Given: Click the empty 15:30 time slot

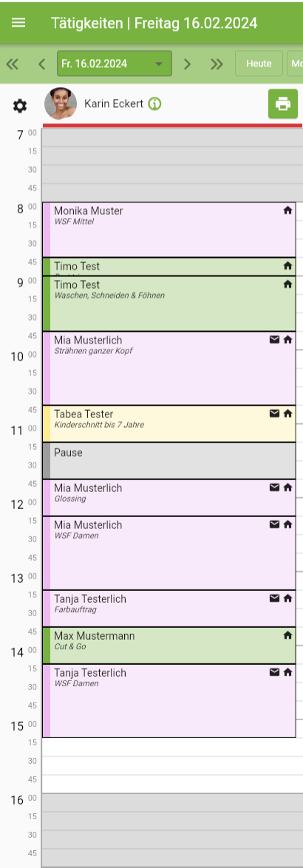Looking at the screenshot, I should (x=171, y=765).
